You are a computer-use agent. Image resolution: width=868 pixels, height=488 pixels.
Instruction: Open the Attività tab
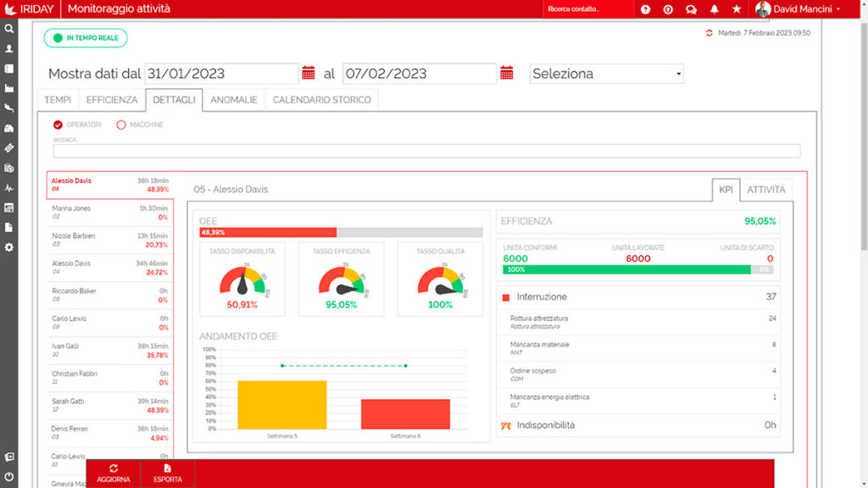click(x=765, y=190)
